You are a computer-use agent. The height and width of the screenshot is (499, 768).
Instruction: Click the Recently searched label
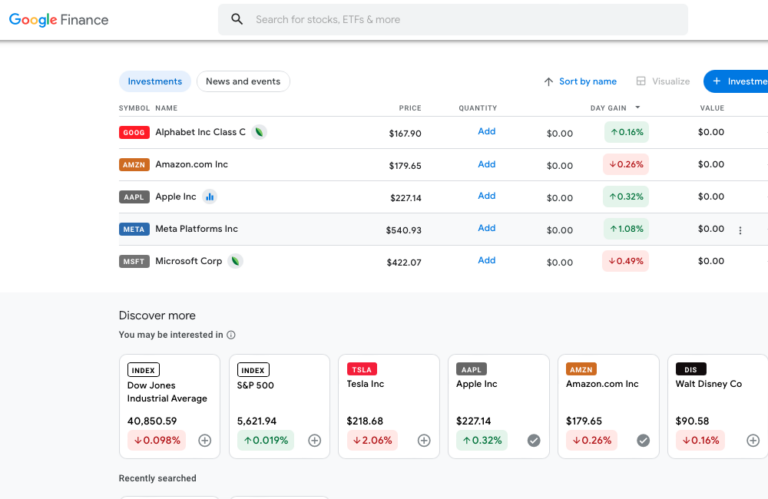tap(158, 478)
